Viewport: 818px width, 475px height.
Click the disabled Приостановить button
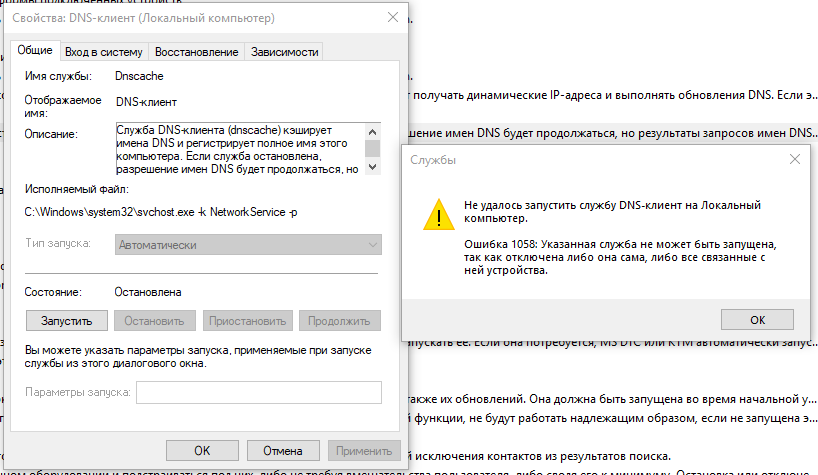[x=247, y=321]
